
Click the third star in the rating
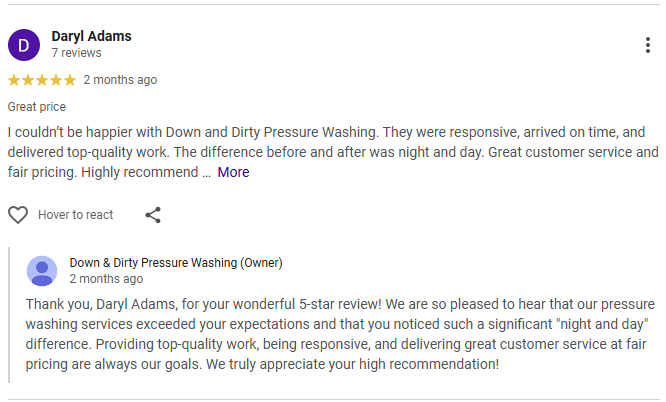point(42,80)
